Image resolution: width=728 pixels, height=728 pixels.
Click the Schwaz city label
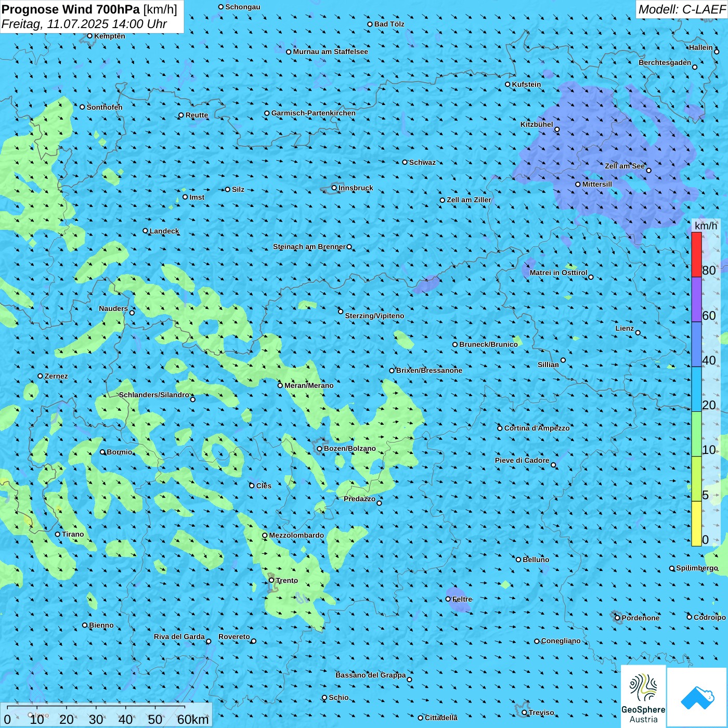point(422,162)
